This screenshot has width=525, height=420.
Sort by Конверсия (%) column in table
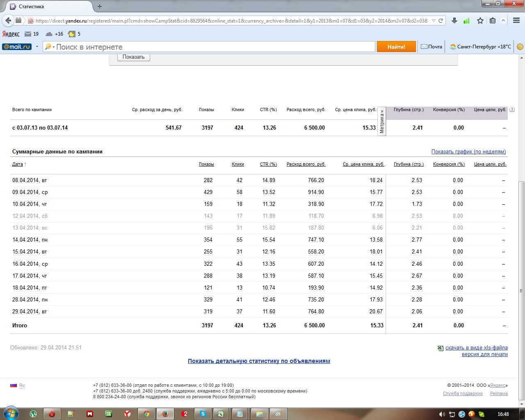point(449,164)
